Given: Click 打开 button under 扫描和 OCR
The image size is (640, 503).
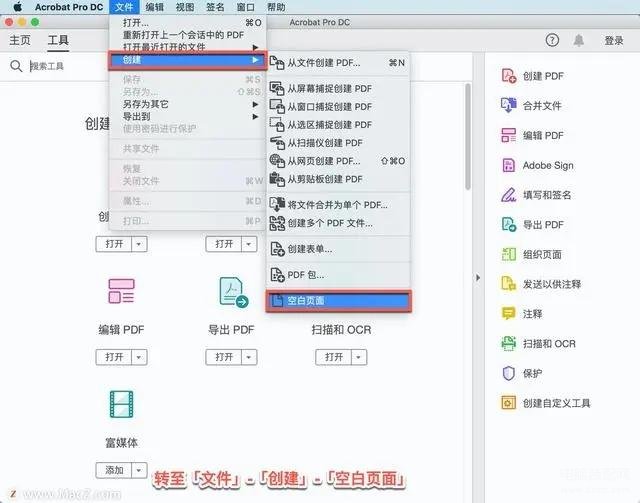Looking at the screenshot, I should click(x=333, y=357).
